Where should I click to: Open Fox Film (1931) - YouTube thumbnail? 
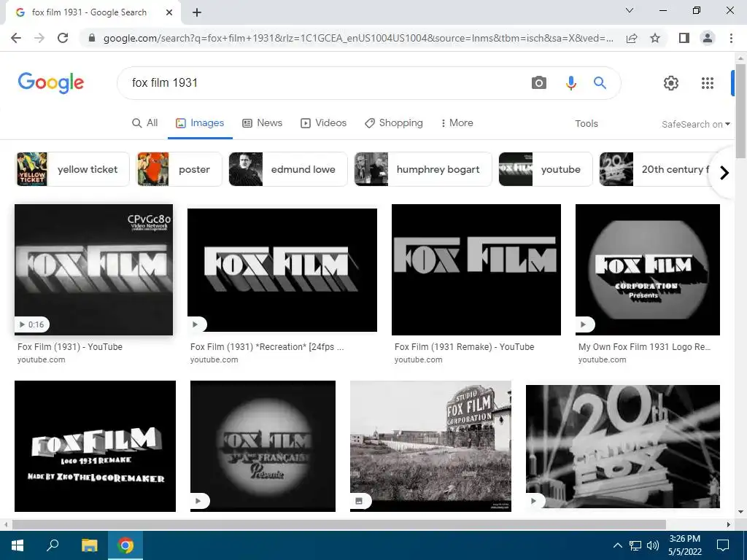94,270
